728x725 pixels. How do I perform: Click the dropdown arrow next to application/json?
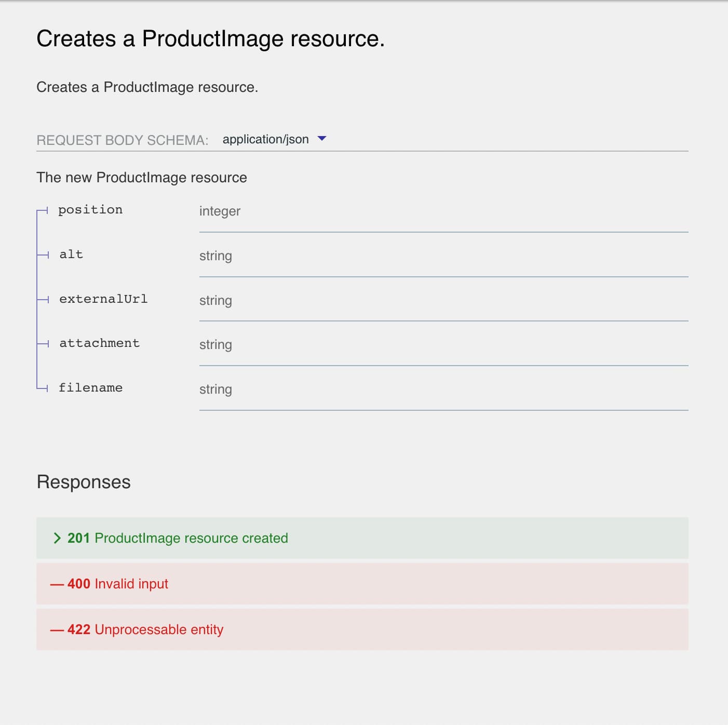tap(321, 139)
